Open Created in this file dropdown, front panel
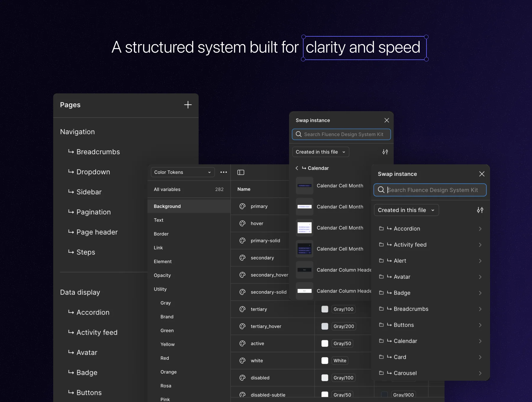This screenshot has width=532, height=402. point(406,210)
